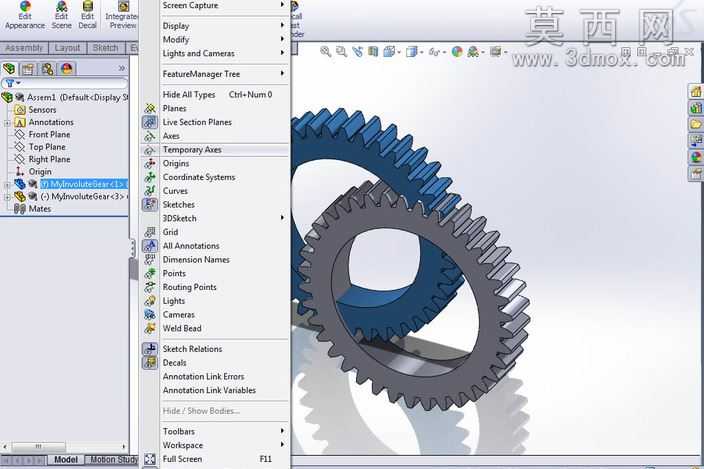
Task: Click View Settings icon in viewport toolbar
Action: [x=496, y=52]
